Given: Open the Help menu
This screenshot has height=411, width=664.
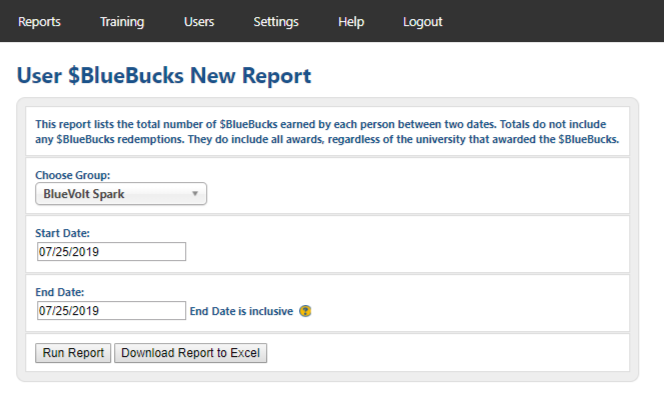Looking at the screenshot, I should pos(351,22).
